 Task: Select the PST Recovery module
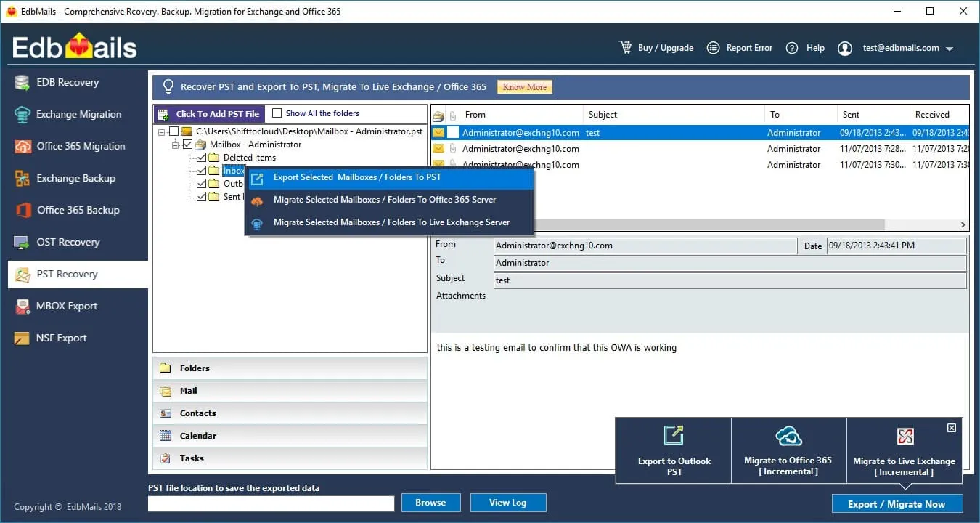click(76, 274)
